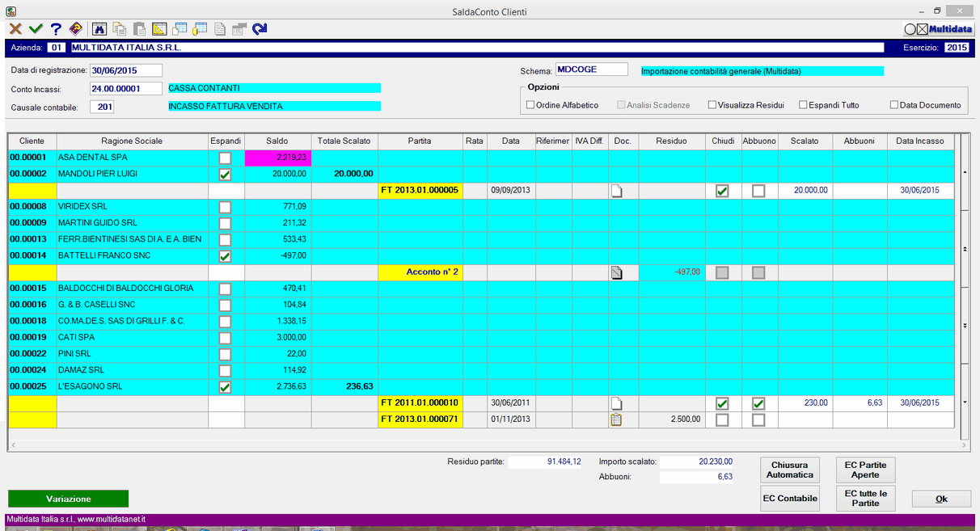The width and height of the screenshot is (980, 531).
Task: Select the magenta 2.219,23 saldo cell
Action: [x=277, y=158]
